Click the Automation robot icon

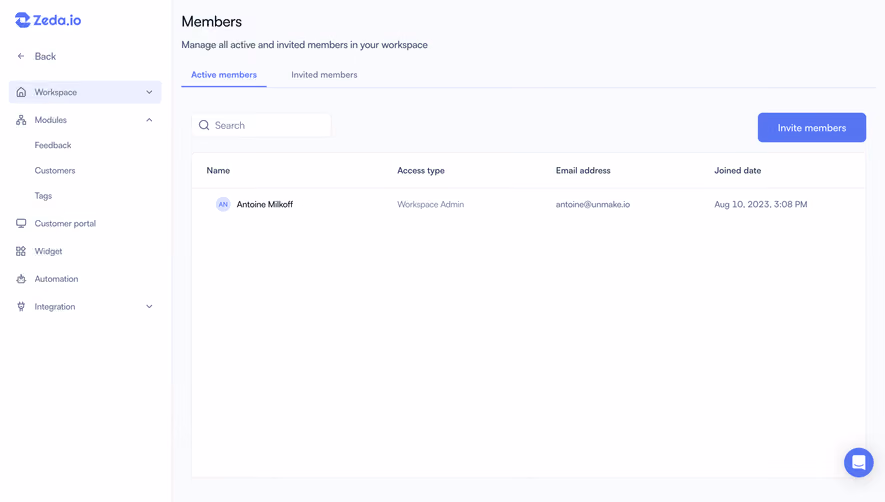21,278
